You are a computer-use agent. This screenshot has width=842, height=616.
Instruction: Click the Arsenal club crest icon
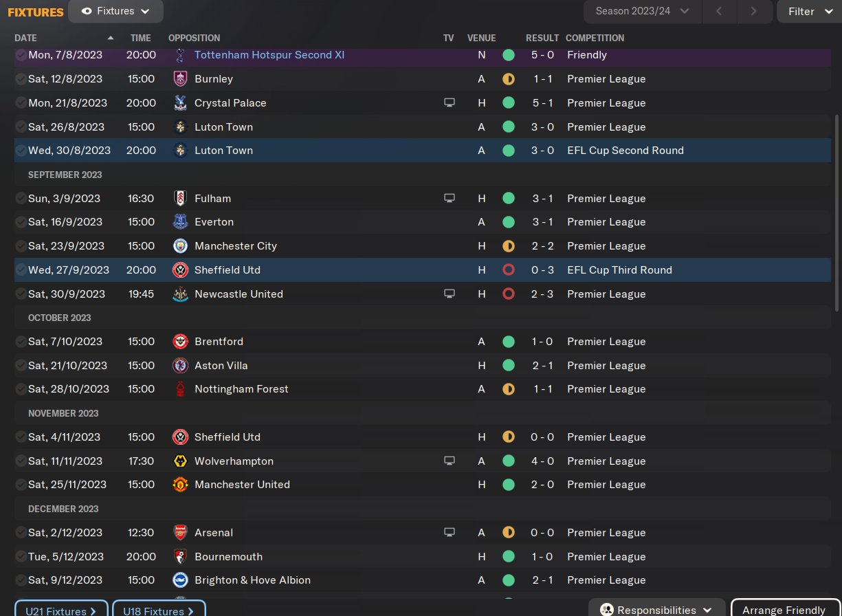point(180,533)
